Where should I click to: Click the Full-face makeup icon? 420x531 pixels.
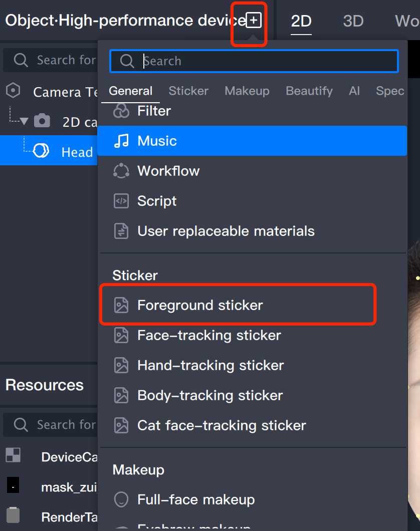tap(121, 499)
